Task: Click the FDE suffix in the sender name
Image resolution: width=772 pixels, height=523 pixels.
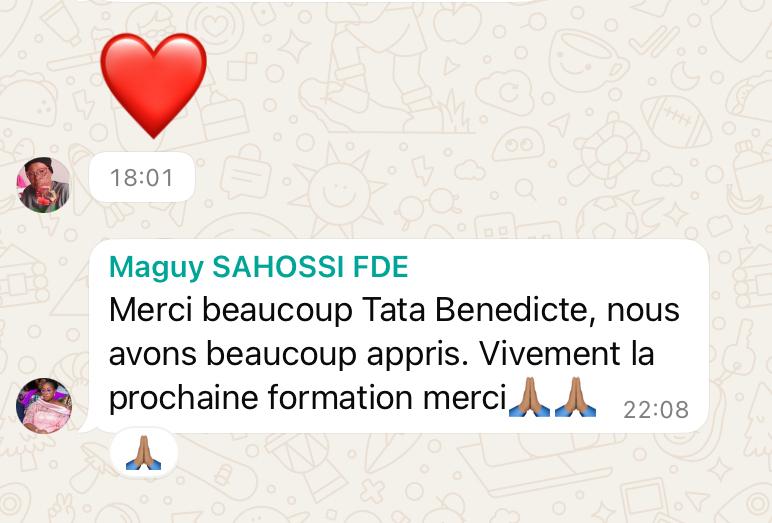Action: coord(381,267)
